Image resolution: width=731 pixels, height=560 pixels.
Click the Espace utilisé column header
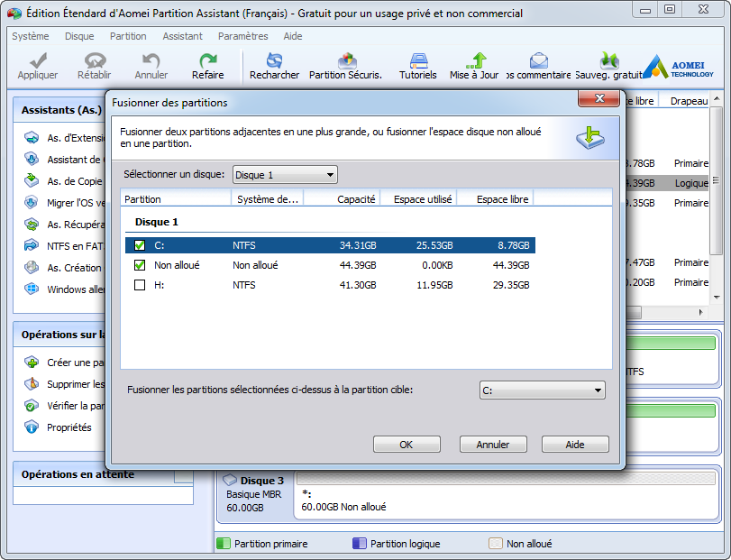coord(418,199)
